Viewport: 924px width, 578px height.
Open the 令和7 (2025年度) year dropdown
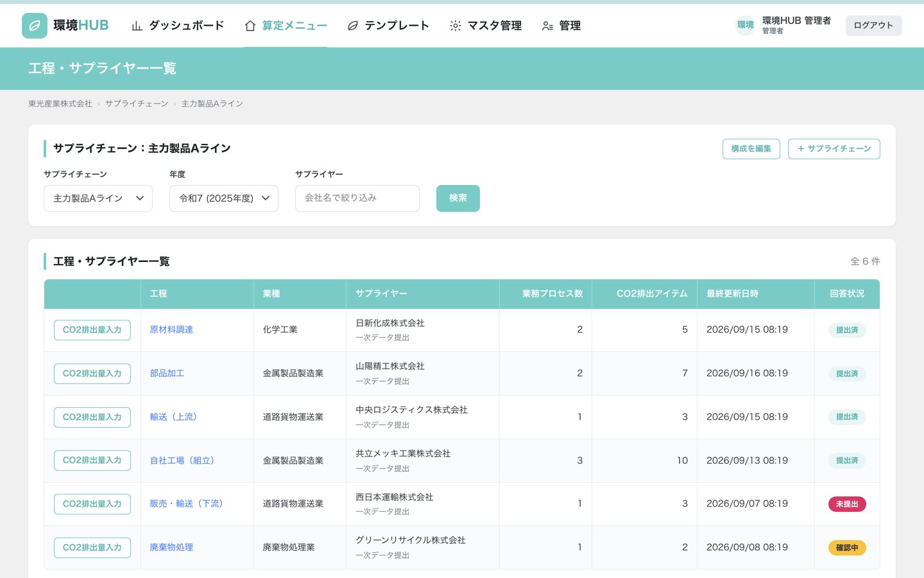(x=224, y=198)
